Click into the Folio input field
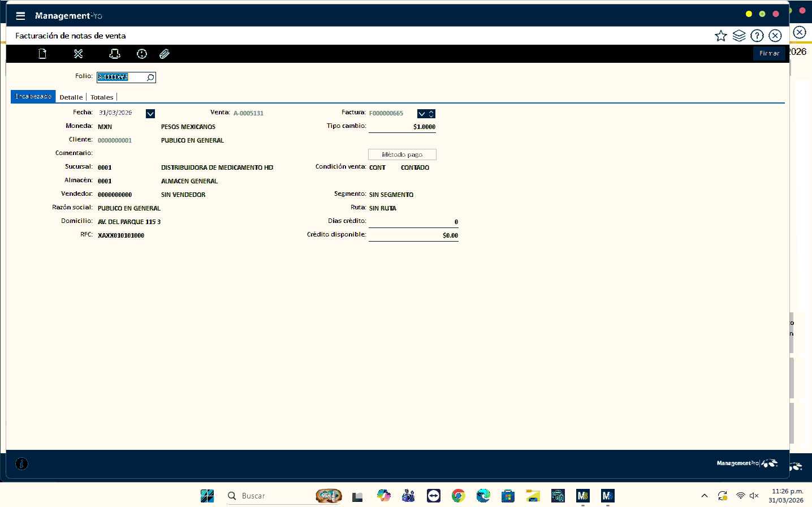The width and height of the screenshot is (812, 507). 120,78
